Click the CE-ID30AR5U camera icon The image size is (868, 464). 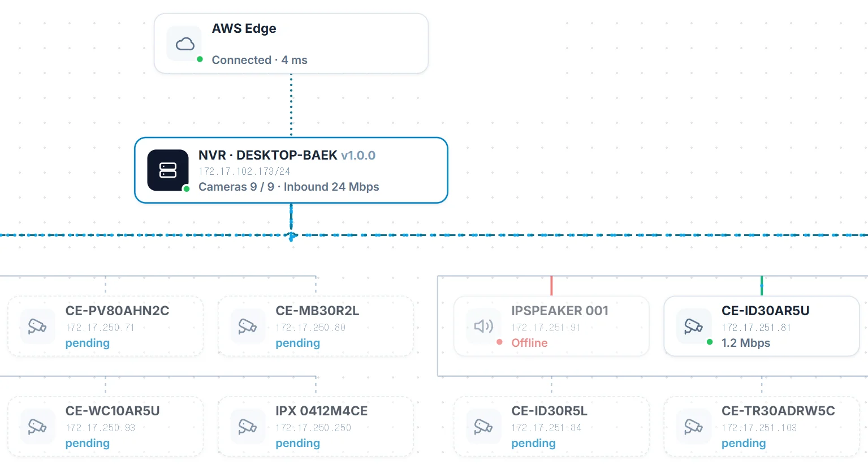(x=694, y=326)
